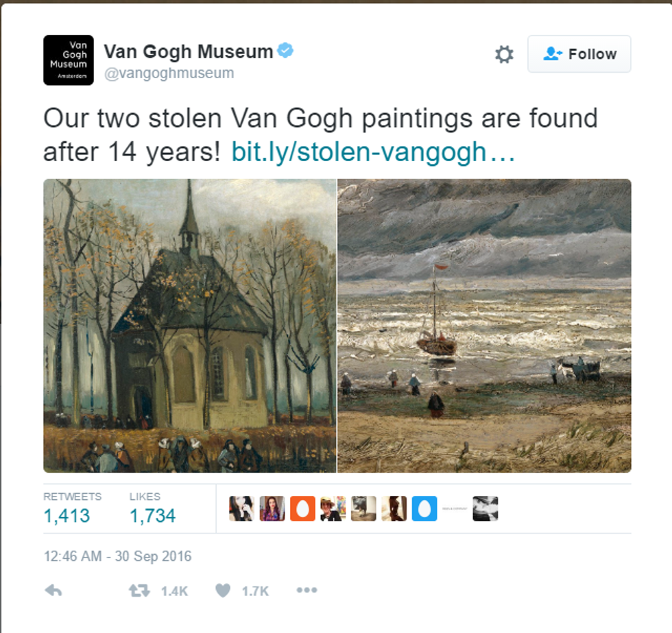Like the tweet with heart icon

(x=223, y=590)
